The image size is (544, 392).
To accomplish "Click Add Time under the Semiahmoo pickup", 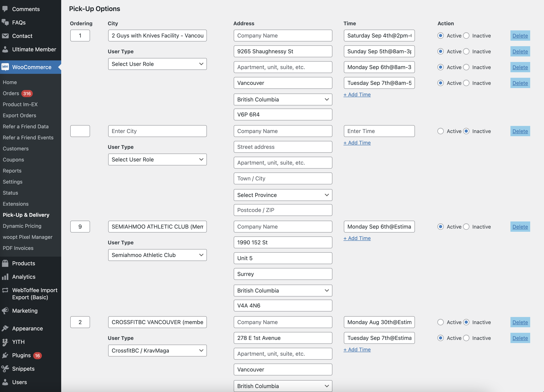I will [x=357, y=238].
